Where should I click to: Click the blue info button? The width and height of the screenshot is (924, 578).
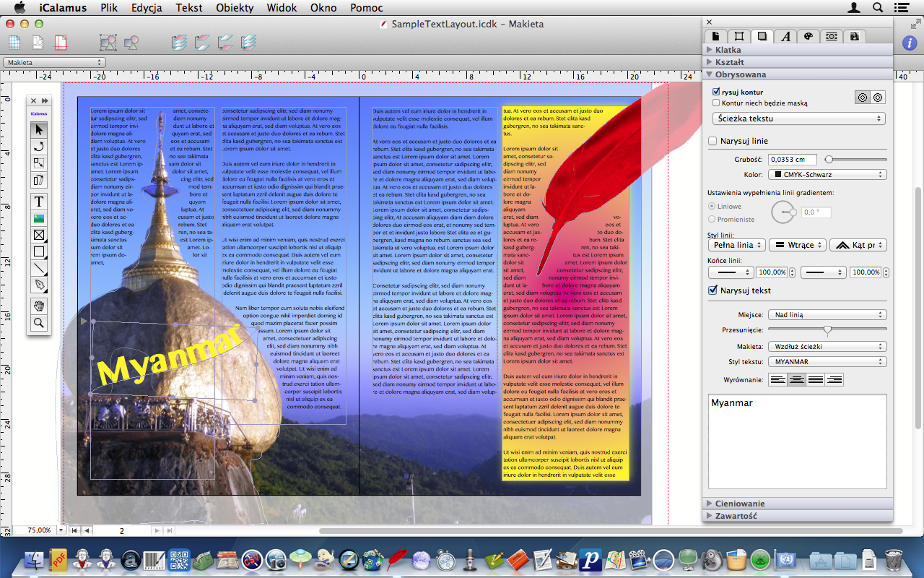click(910, 43)
